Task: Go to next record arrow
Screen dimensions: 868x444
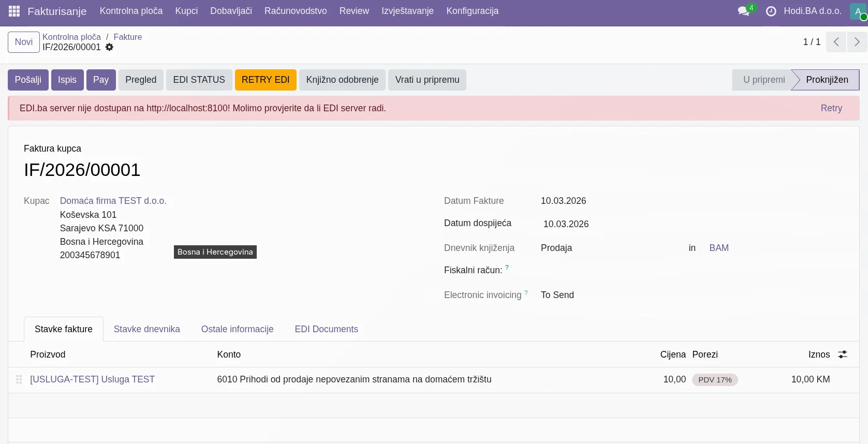Action: coord(857,42)
